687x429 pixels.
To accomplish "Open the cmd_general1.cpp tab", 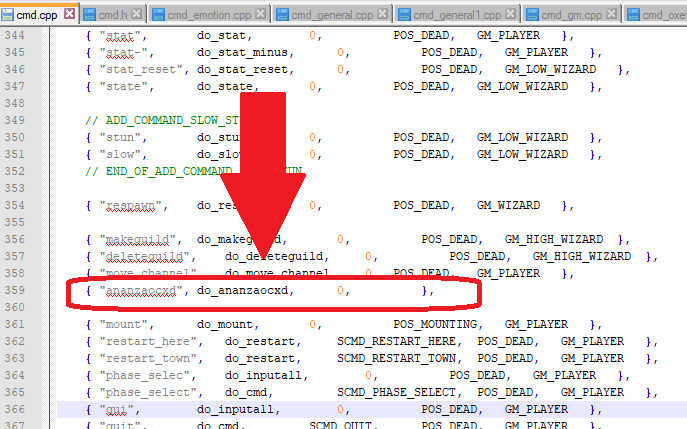I will point(457,14).
